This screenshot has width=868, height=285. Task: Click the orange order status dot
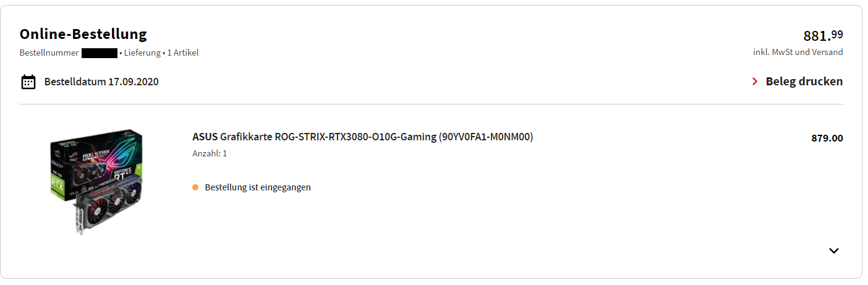195,187
